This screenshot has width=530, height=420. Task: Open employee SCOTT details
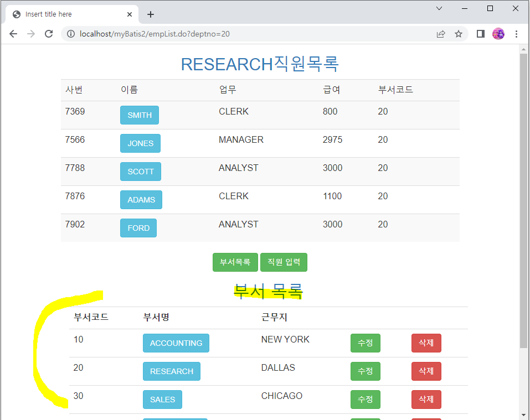tap(141, 172)
